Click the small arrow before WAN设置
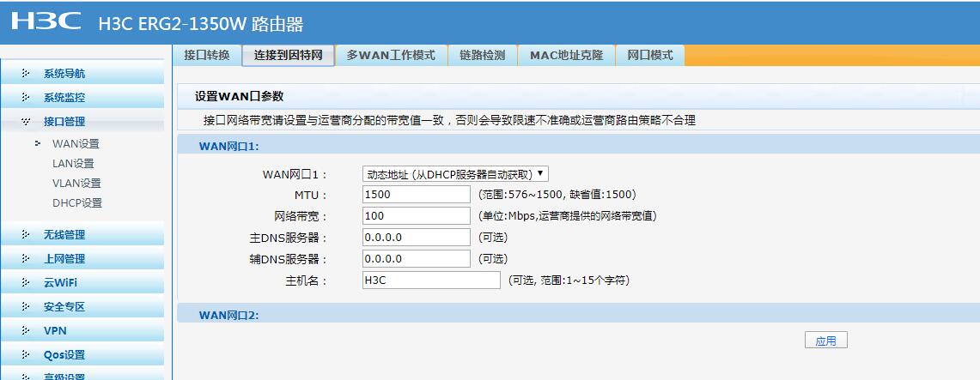Viewport: 980px width, 380px height. pyautogui.click(x=38, y=143)
